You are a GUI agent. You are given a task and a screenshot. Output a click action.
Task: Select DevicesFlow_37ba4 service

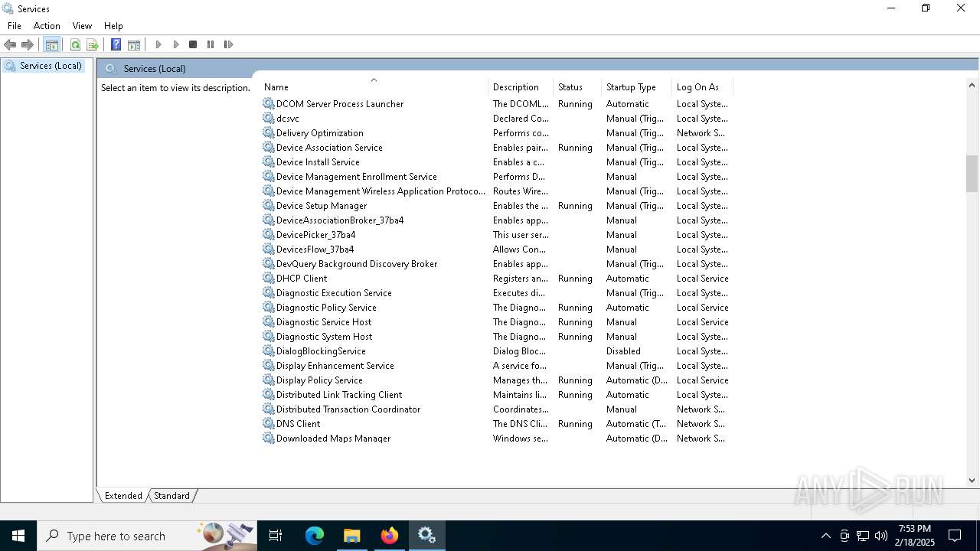click(x=496, y=249)
